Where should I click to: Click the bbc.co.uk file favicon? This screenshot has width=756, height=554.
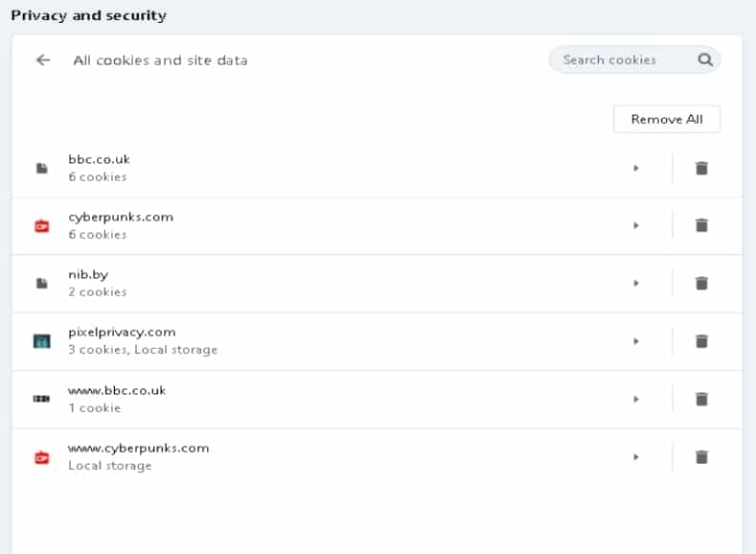click(42, 169)
